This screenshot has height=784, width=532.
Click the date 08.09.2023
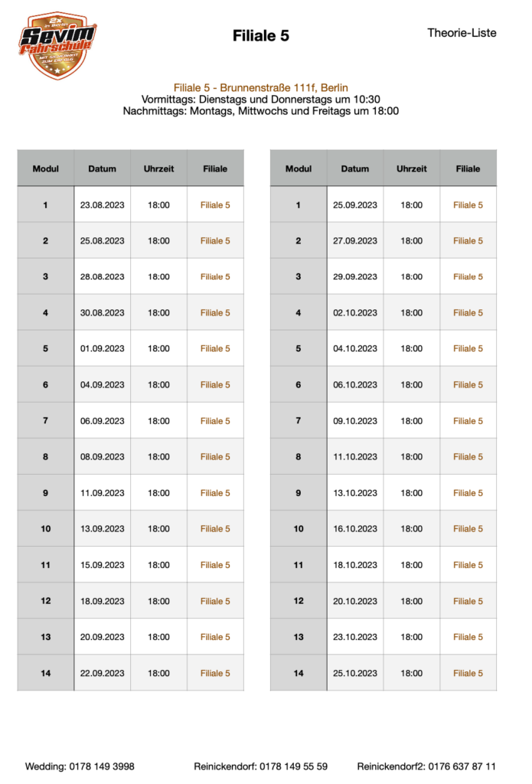click(102, 457)
